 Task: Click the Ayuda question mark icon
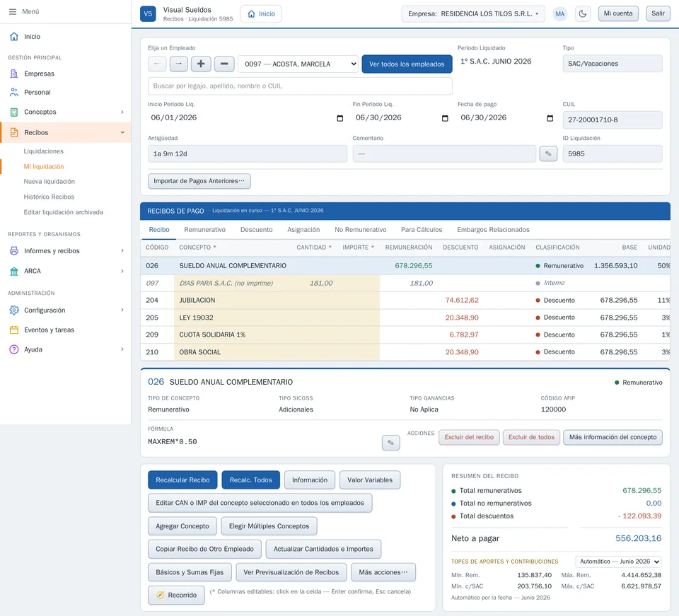point(14,349)
